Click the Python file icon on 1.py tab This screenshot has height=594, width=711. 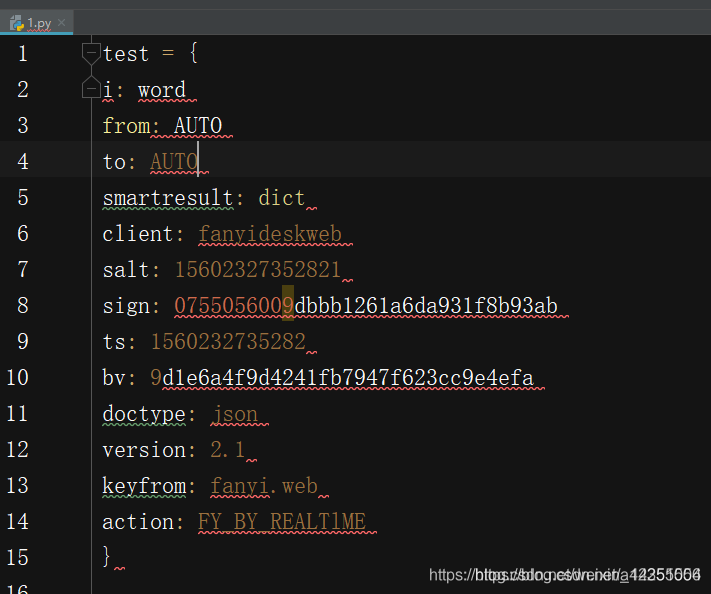pos(17,23)
